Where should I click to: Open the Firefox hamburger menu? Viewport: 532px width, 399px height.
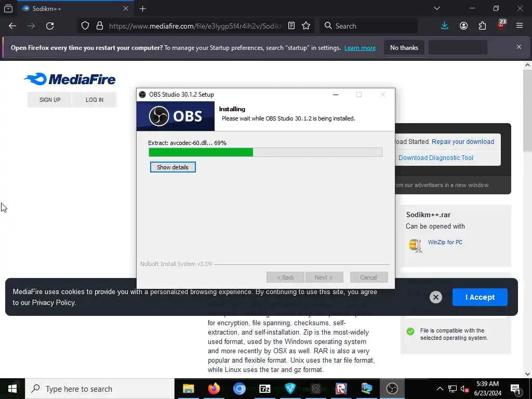[520, 26]
